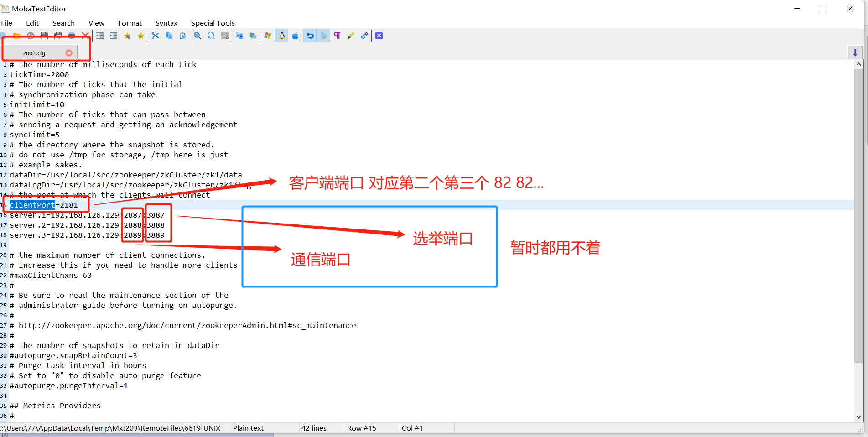This screenshot has width=868, height=437.
Task: Open the File menu
Action: click(x=6, y=23)
